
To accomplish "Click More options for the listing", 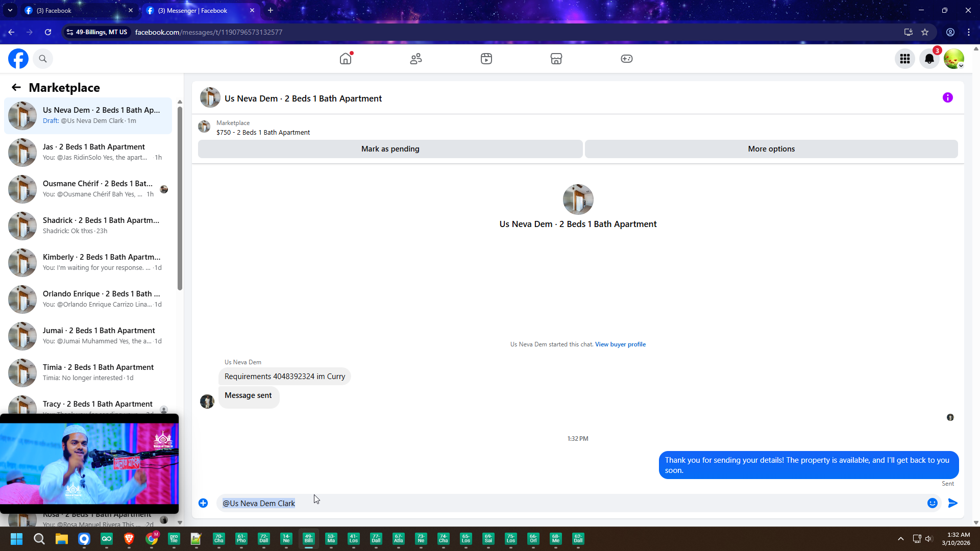I will click(x=771, y=149).
